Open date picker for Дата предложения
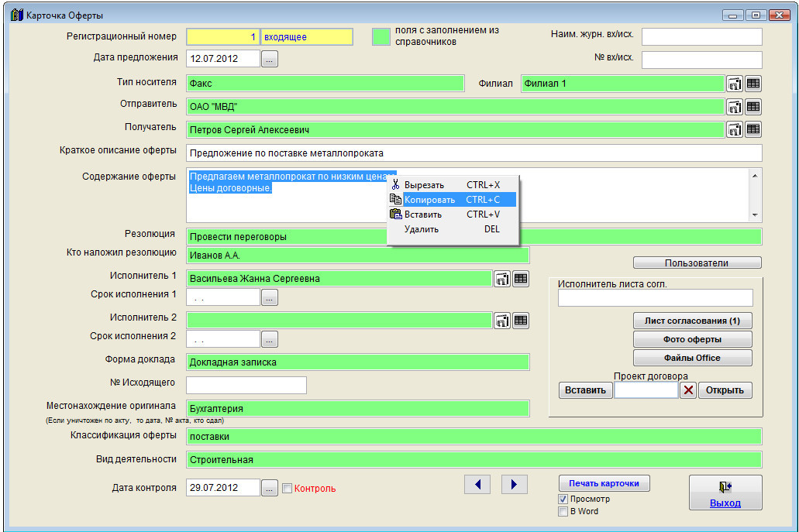The height and width of the screenshot is (532, 799). (x=269, y=59)
